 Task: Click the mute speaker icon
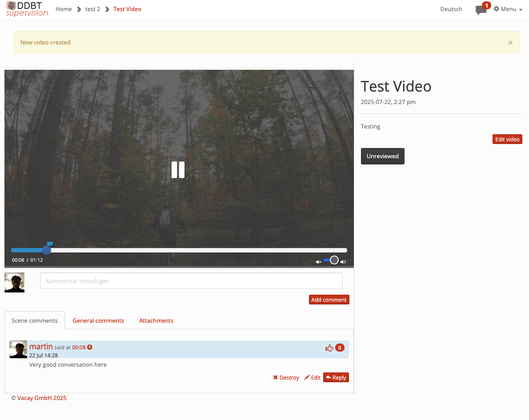[x=318, y=262]
